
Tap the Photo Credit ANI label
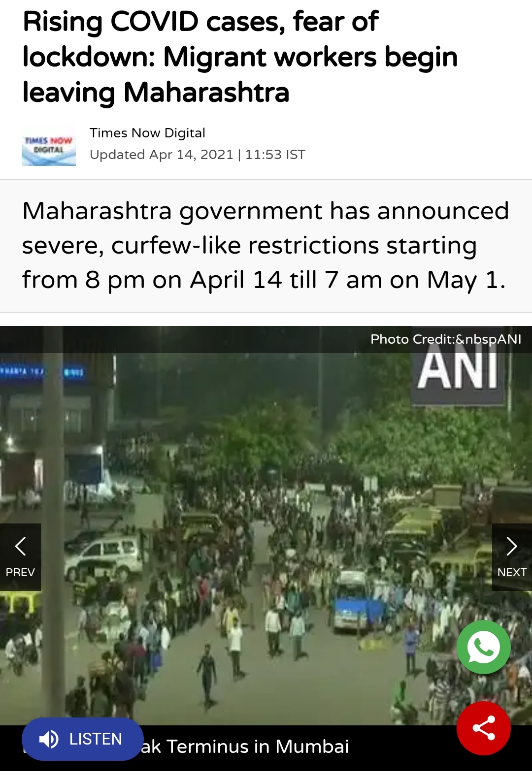pyautogui.click(x=446, y=339)
